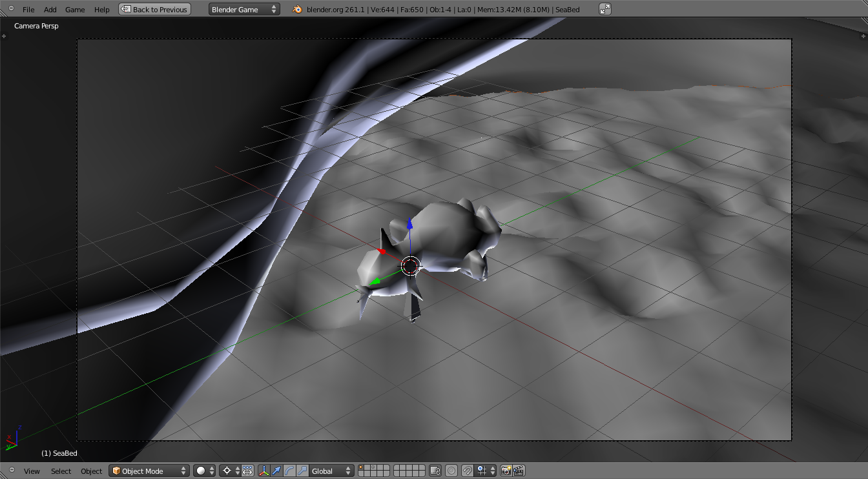Image resolution: width=868 pixels, height=479 pixels.
Task: Toggle the lock camera to layers icon
Action: [x=435, y=471]
